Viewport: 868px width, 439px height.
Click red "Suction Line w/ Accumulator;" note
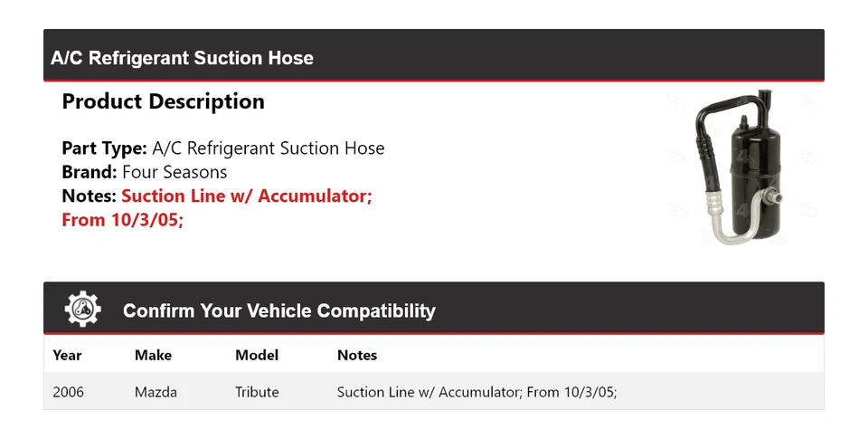click(x=247, y=196)
